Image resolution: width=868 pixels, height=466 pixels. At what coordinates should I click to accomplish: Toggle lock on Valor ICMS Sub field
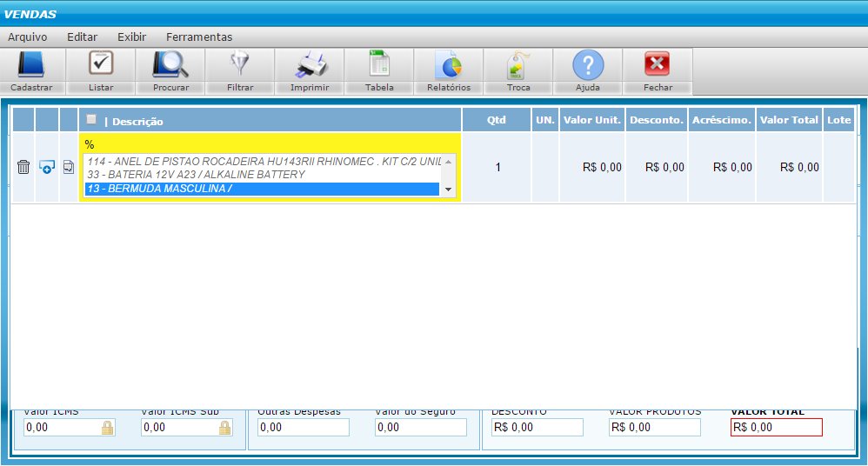[224, 428]
